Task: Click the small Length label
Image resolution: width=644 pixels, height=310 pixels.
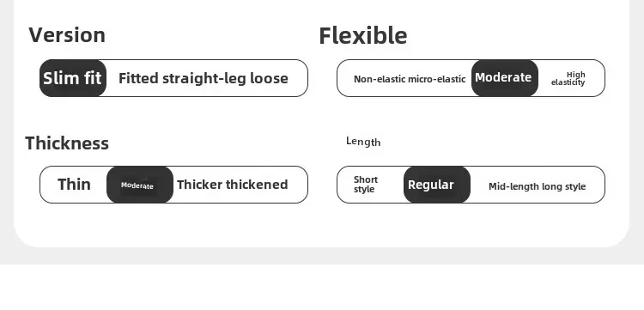Action: [363, 142]
